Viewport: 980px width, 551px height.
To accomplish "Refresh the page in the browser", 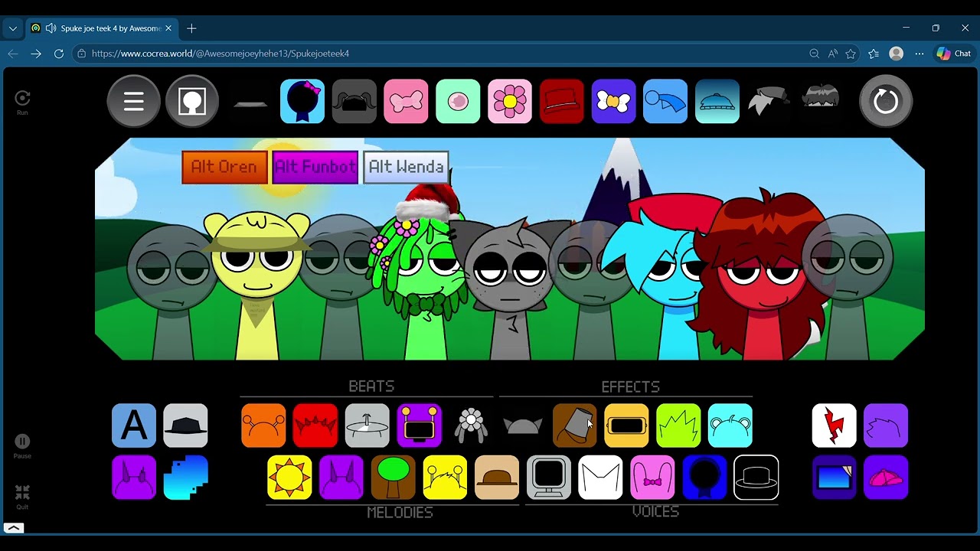I will 59,54.
